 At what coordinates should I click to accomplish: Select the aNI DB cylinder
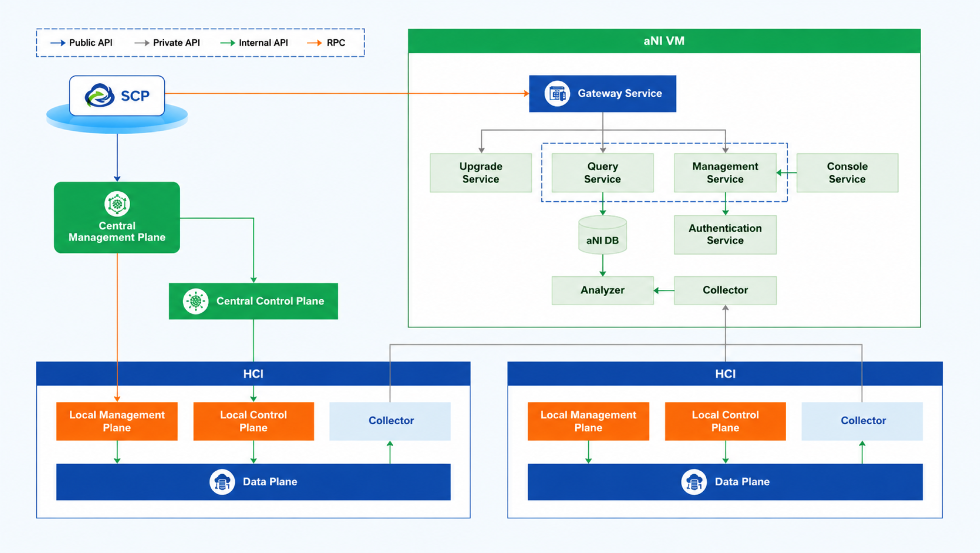603,235
